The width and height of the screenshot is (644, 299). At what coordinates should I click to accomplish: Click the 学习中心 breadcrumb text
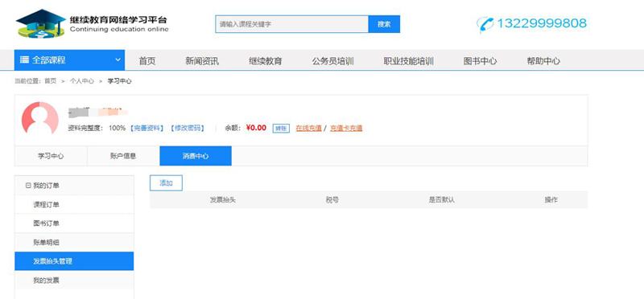(119, 81)
